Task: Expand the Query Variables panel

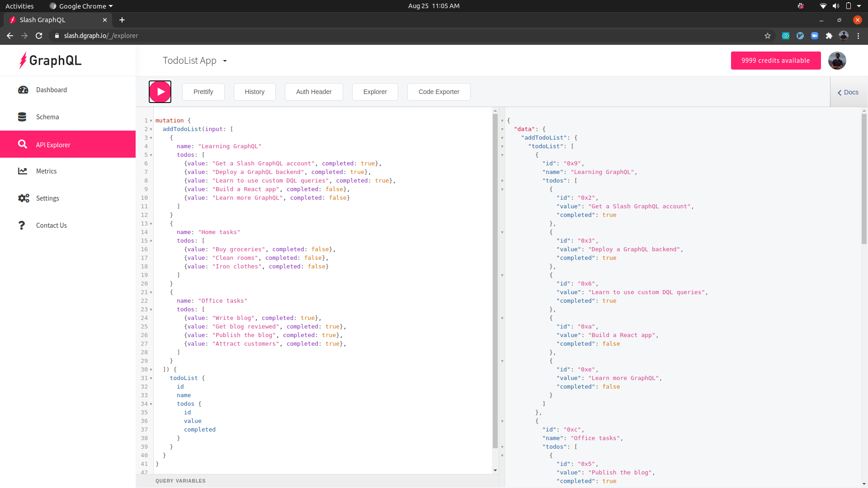Action: (x=317, y=481)
